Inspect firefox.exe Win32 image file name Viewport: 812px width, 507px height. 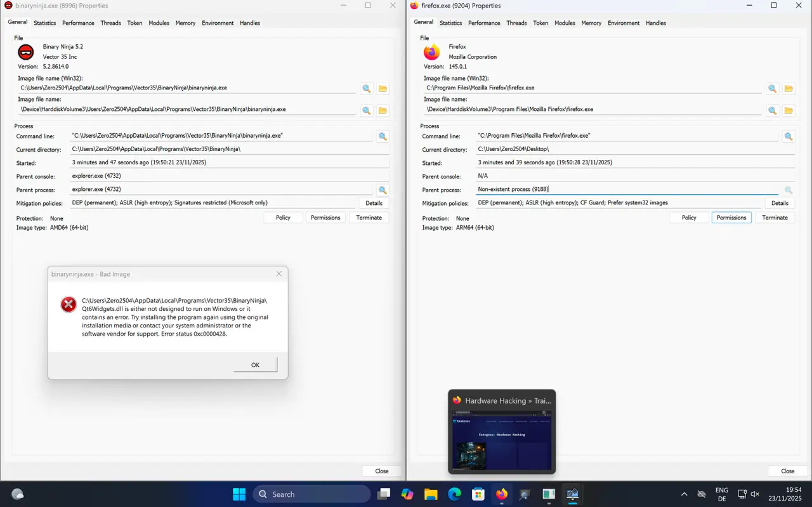(772, 89)
